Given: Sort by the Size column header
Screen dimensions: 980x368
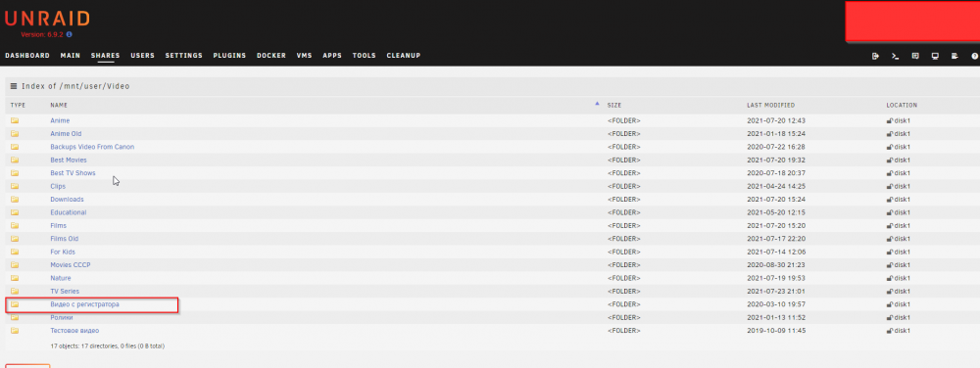Looking at the screenshot, I should (614, 105).
